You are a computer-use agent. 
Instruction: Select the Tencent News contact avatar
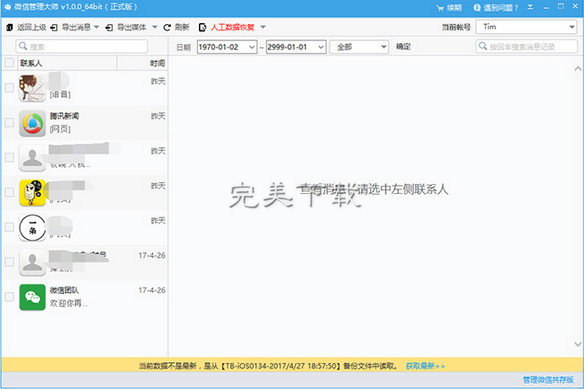[x=32, y=123]
